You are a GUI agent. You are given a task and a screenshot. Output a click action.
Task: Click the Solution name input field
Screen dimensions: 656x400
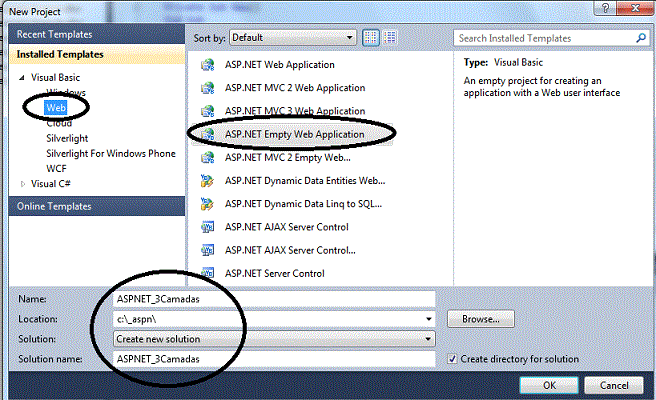coord(274,359)
